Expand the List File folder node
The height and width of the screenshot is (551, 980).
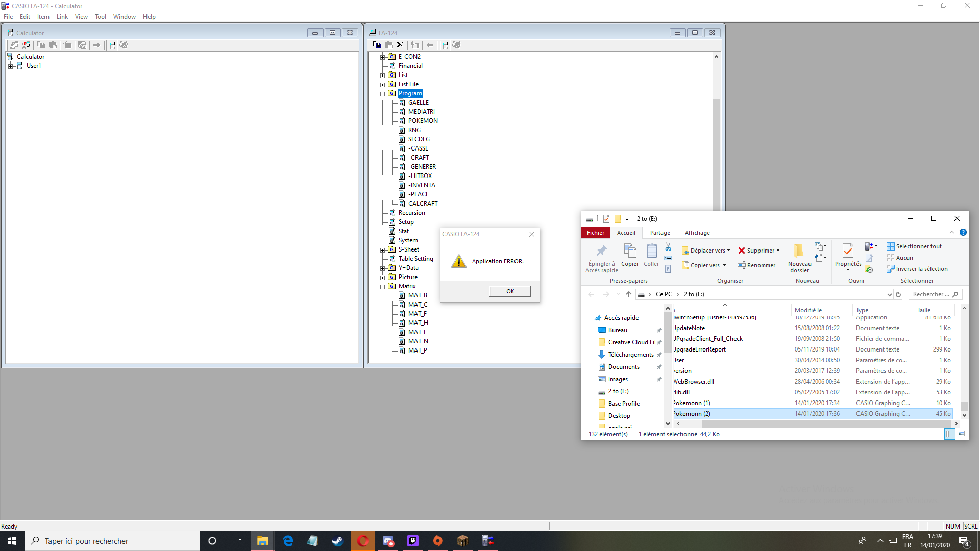click(x=383, y=84)
